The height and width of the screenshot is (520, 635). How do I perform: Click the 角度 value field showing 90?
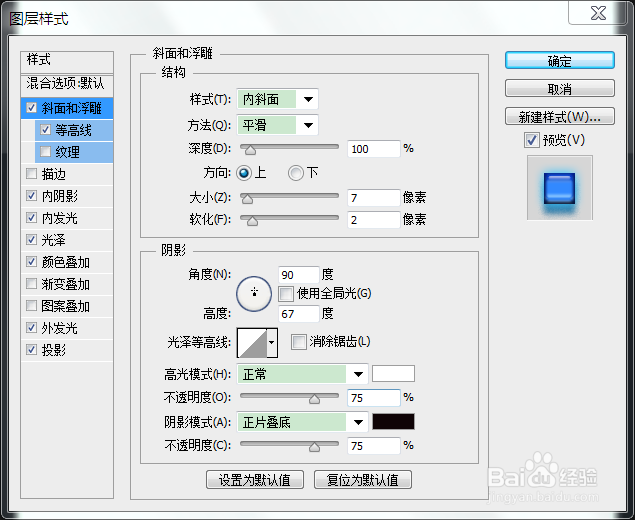click(x=299, y=275)
